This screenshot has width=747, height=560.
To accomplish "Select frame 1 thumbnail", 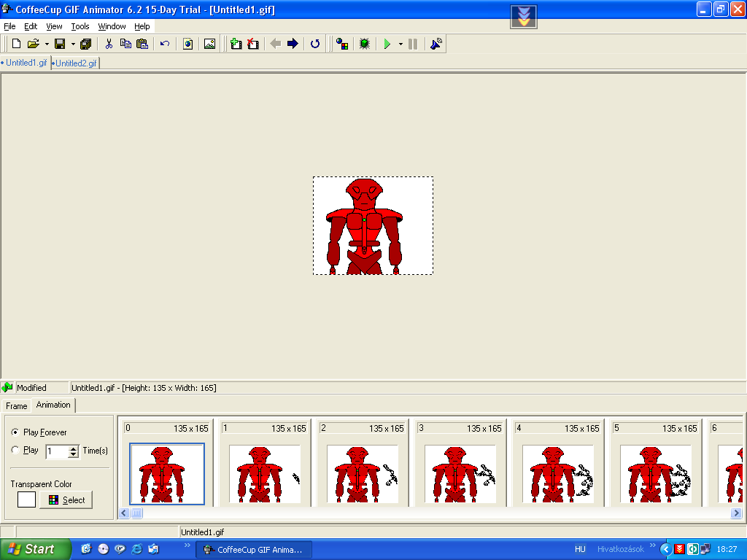I will (265, 474).
